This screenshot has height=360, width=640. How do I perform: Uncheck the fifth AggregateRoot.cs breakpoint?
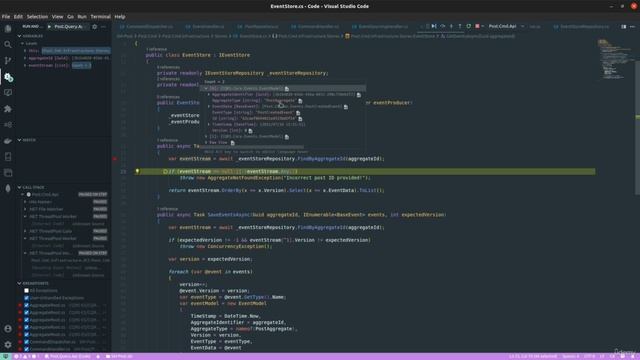click(27, 335)
